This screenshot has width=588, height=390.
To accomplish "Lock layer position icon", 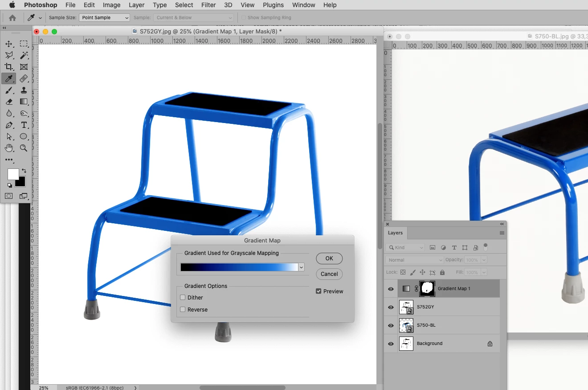I will [x=423, y=272].
